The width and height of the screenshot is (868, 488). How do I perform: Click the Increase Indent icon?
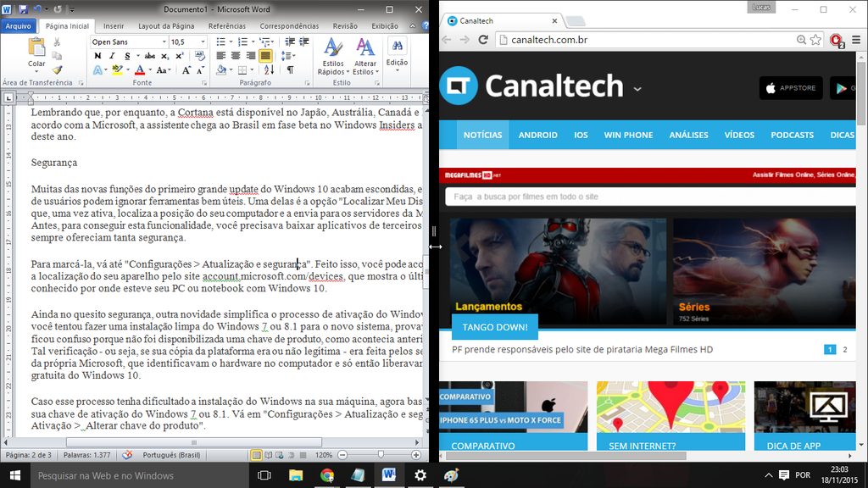pos(304,42)
